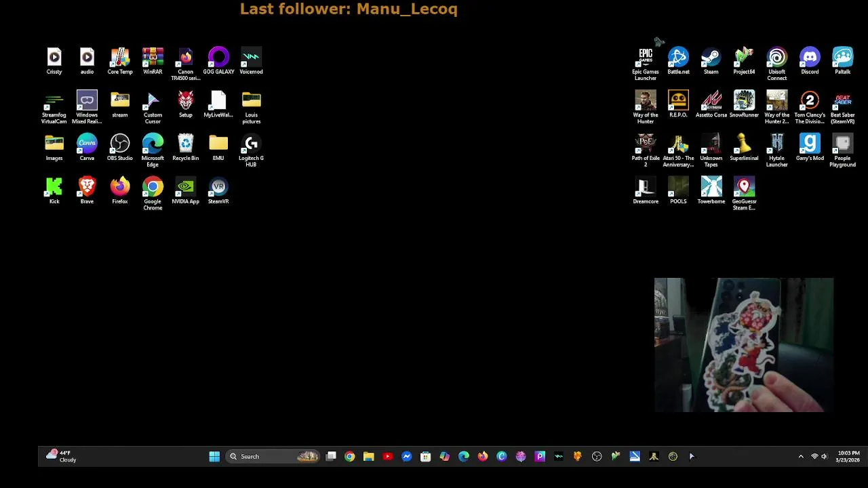Open the Images folder on the desktop
Viewport: 868px width, 488px height.
tap(54, 148)
